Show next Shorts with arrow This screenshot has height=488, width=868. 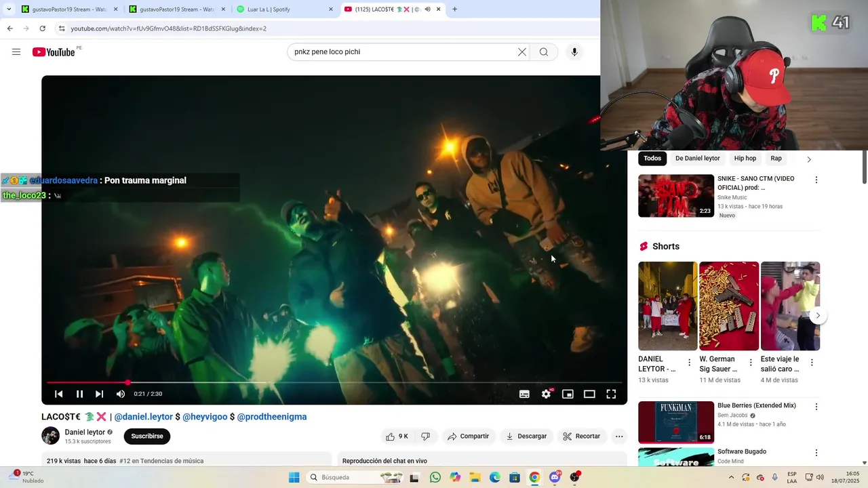[x=818, y=316]
